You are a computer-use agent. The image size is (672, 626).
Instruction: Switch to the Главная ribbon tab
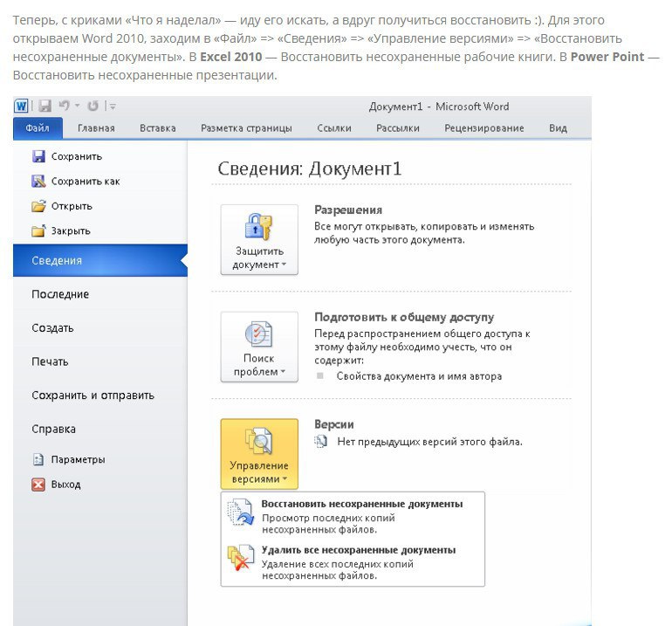(96, 128)
